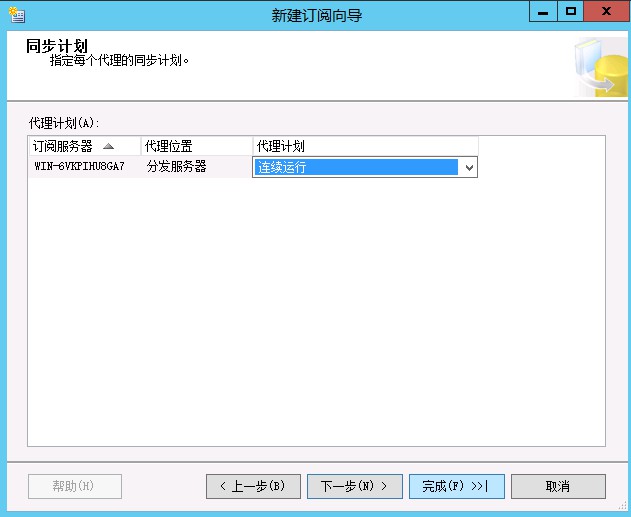The image size is (631, 517).
Task: Minimize the 新建订阅向导 window
Action: coord(544,11)
